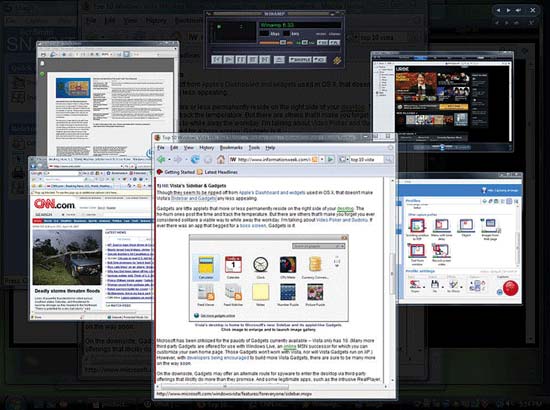Open SnagIt Input setting dropdown
The height and width of the screenshot is (410, 550).
(416, 286)
